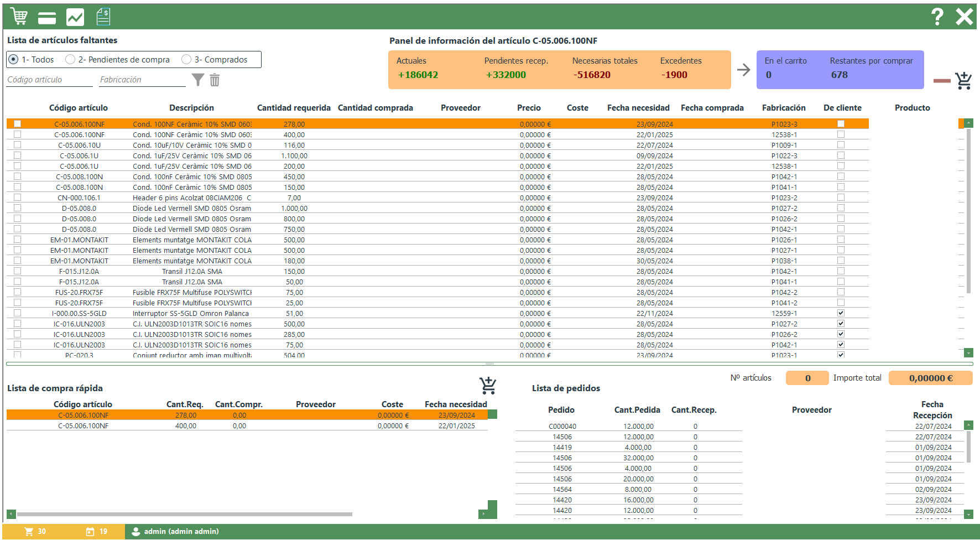Viewport: 980px width, 540px height.
Task: Tick the checkbox for row CN-000.106.1
Action: coord(18,198)
